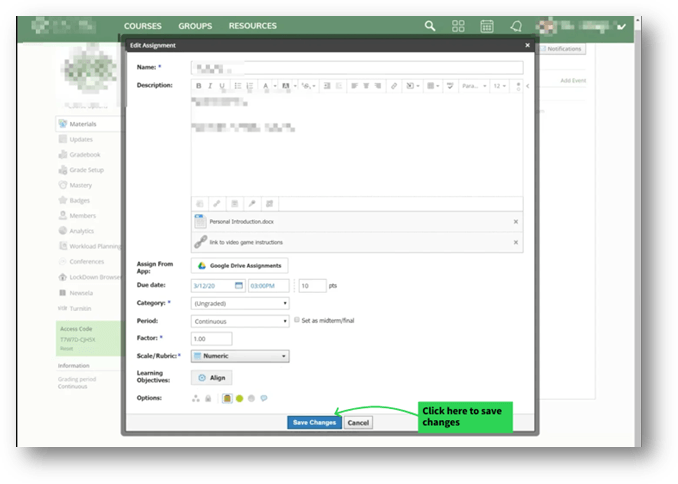Open the GROUPS menu
Image resolution: width=678 pixels, height=484 pixels.
coord(195,26)
